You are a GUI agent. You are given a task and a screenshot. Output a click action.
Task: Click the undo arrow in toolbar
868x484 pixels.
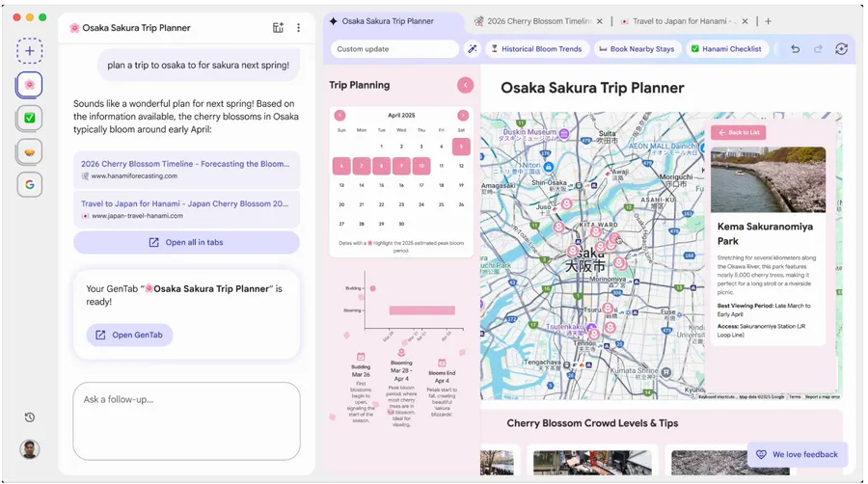point(795,48)
